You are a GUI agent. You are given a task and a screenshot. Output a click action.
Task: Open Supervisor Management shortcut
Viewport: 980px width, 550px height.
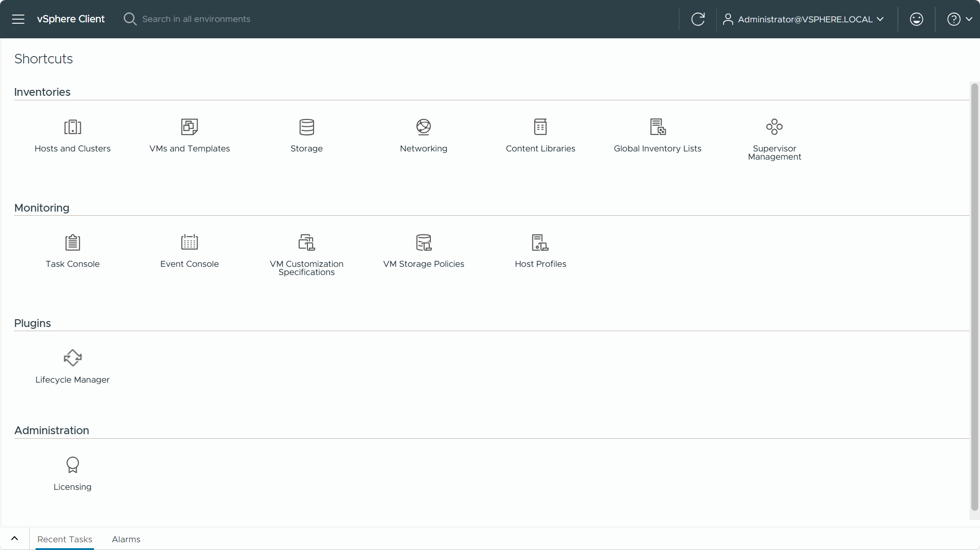coord(774,138)
